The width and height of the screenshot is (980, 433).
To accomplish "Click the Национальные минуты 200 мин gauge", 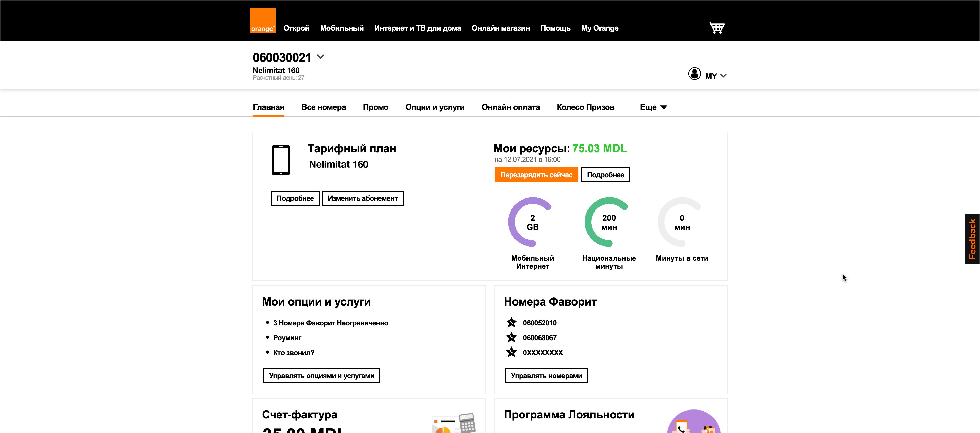I will tap(609, 223).
